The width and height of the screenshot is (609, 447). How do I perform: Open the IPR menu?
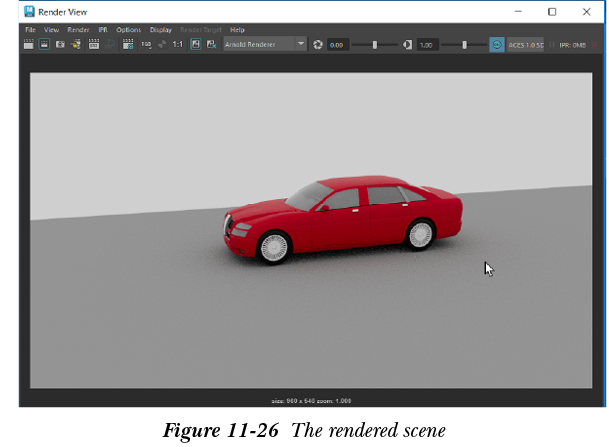[102, 30]
